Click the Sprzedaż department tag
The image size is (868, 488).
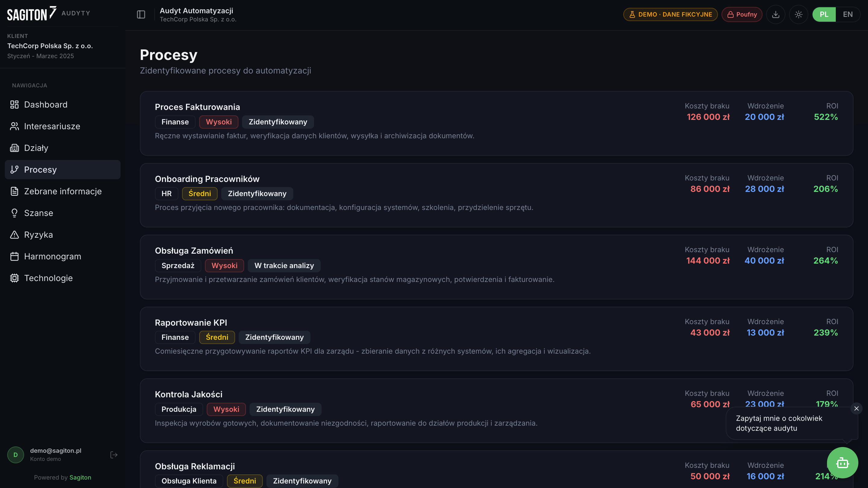(178, 266)
